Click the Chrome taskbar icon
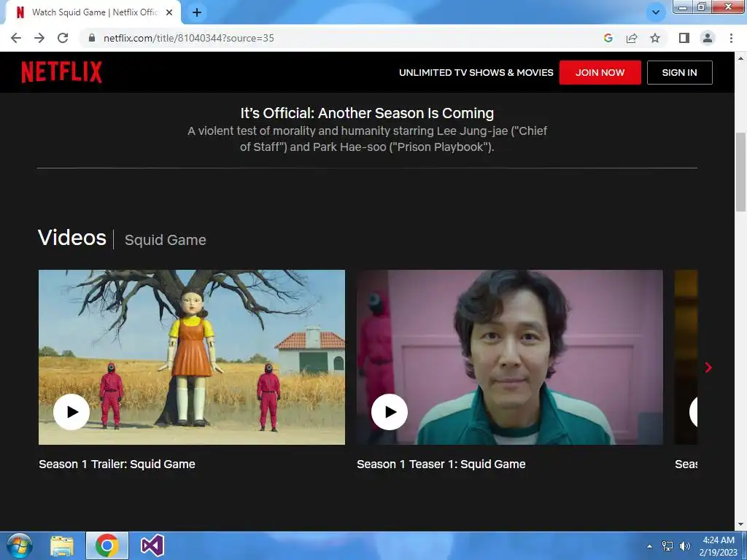Screen dimensions: 747x560 coord(107,545)
